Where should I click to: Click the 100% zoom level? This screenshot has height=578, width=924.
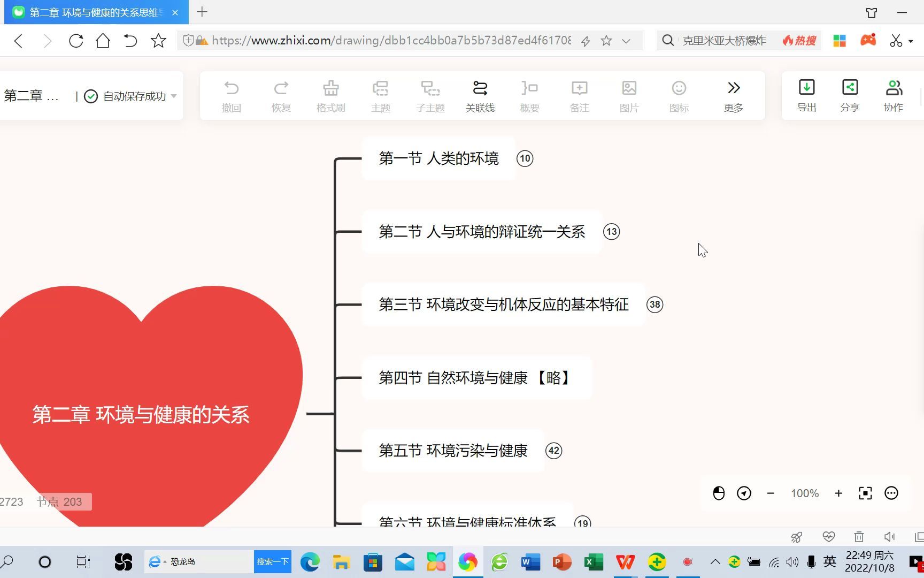[805, 493]
